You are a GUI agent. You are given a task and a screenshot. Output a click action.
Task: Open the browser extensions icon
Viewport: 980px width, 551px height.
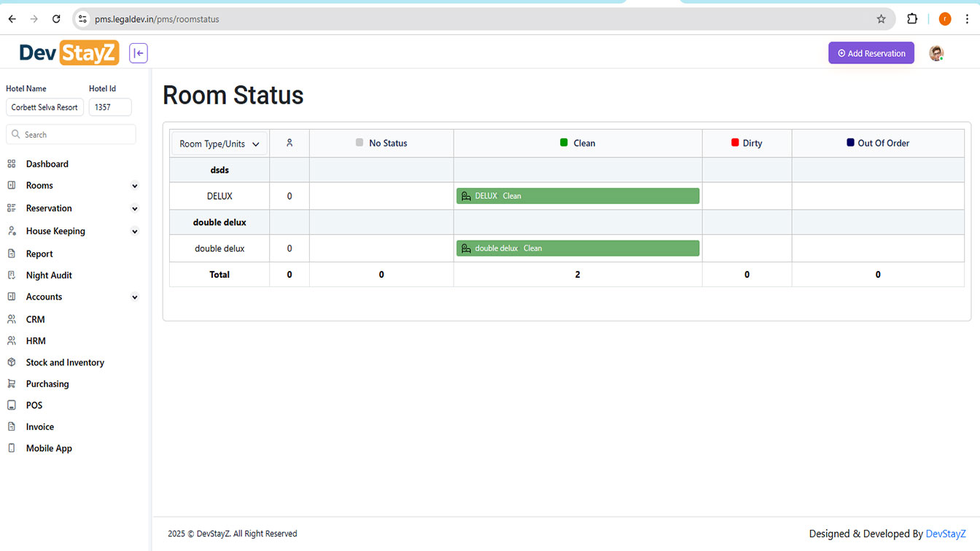(x=912, y=19)
